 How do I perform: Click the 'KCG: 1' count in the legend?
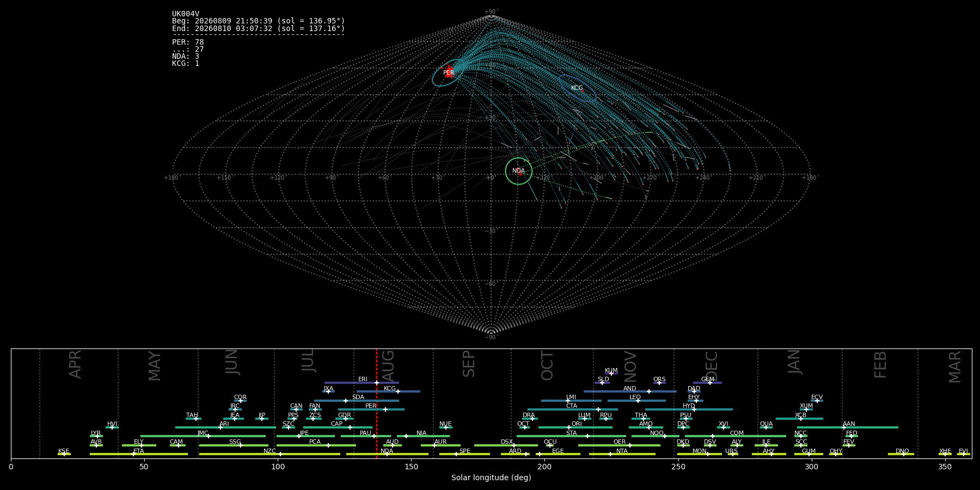[186, 63]
